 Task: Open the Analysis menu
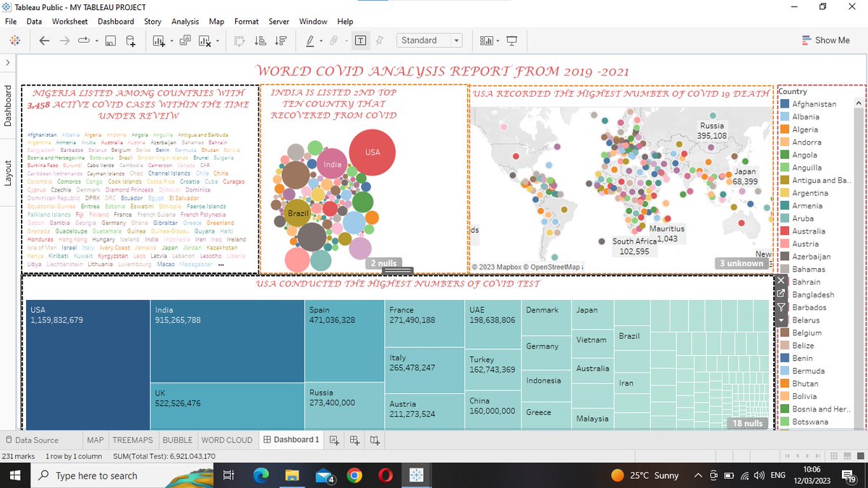(185, 22)
